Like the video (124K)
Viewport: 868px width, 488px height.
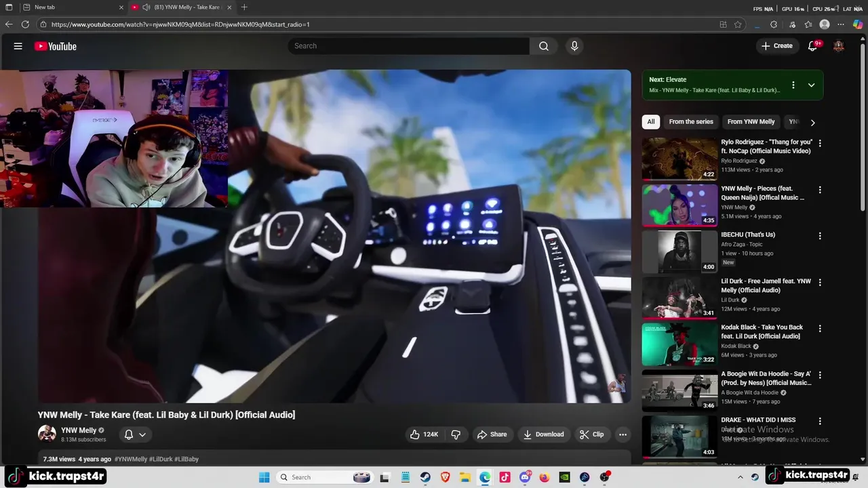pos(424,434)
